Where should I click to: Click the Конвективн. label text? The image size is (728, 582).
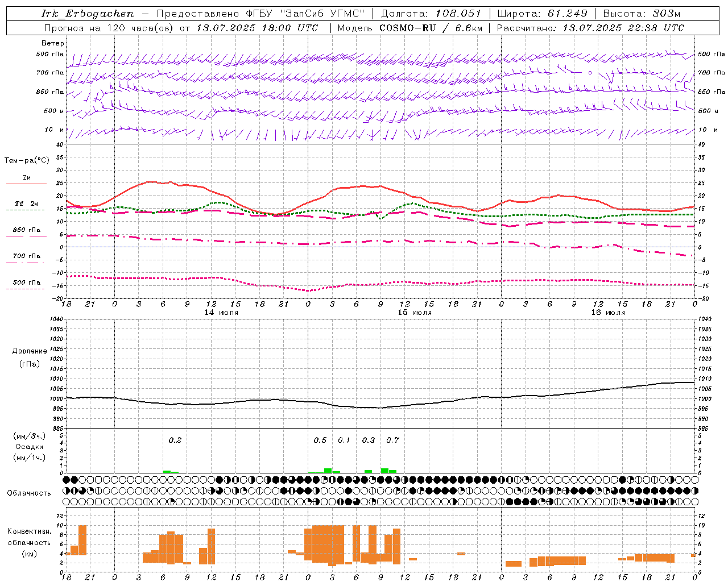click(30, 531)
